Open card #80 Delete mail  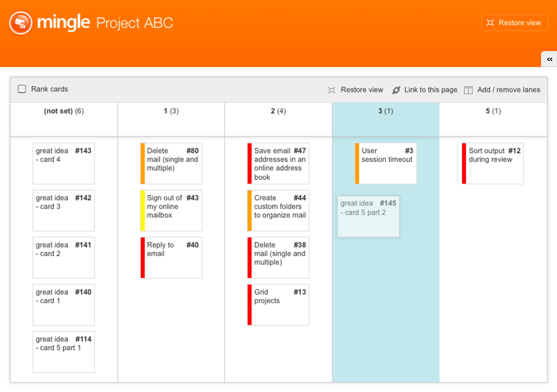coord(173,163)
